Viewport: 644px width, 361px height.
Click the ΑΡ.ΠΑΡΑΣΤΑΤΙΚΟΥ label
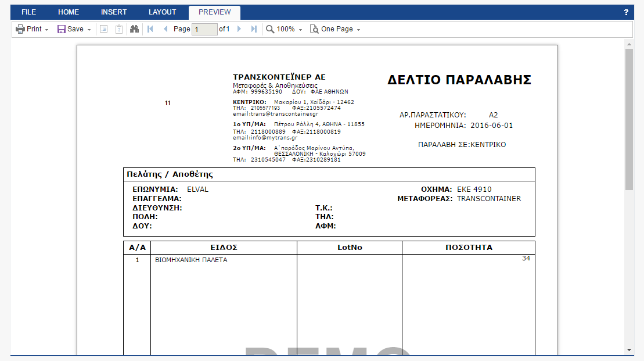tap(433, 115)
